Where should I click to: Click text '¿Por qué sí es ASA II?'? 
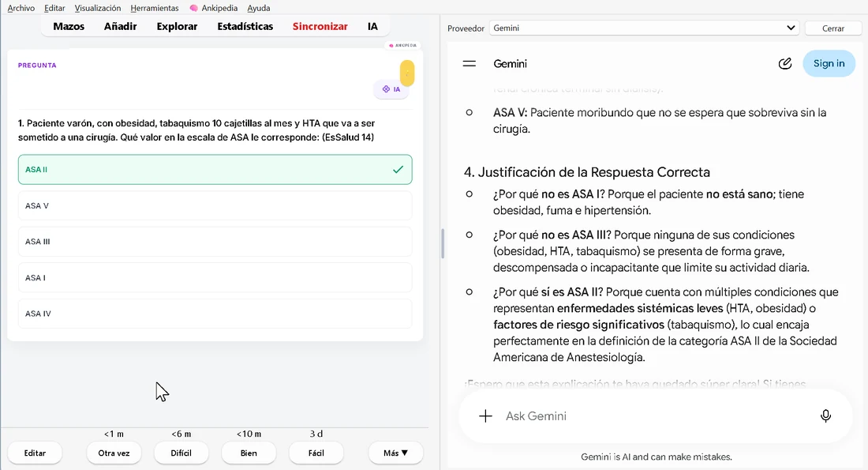coord(548,292)
